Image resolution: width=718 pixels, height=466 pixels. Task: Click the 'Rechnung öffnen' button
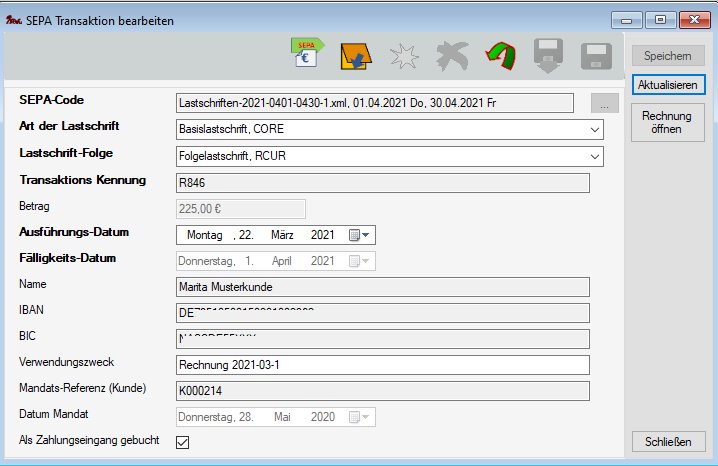click(669, 124)
